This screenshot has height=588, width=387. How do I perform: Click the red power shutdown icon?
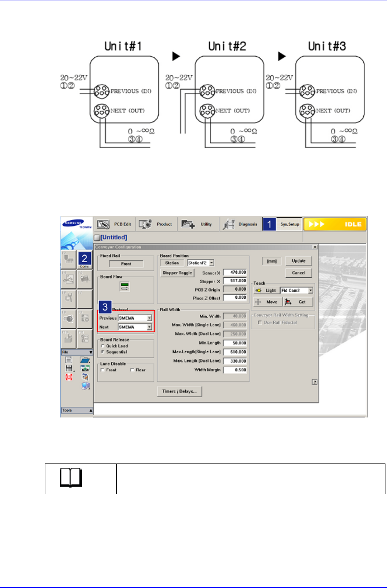(x=69, y=377)
